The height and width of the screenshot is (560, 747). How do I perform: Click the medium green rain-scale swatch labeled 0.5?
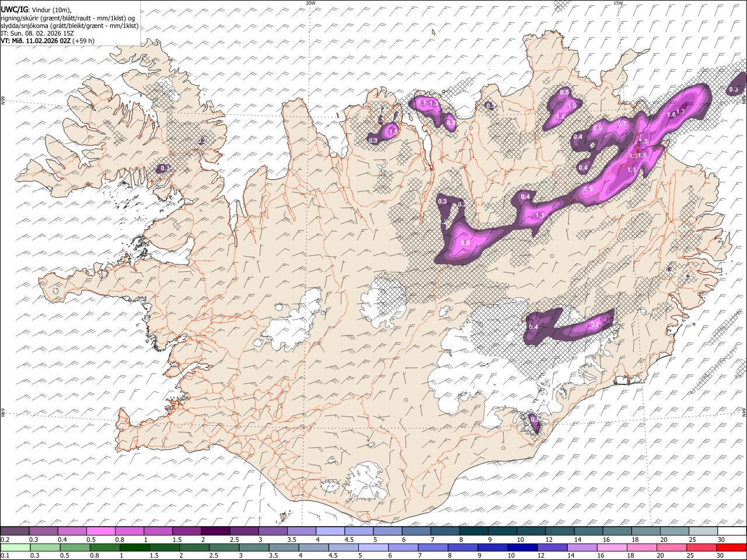pyautogui.click(x=75, y=547)
